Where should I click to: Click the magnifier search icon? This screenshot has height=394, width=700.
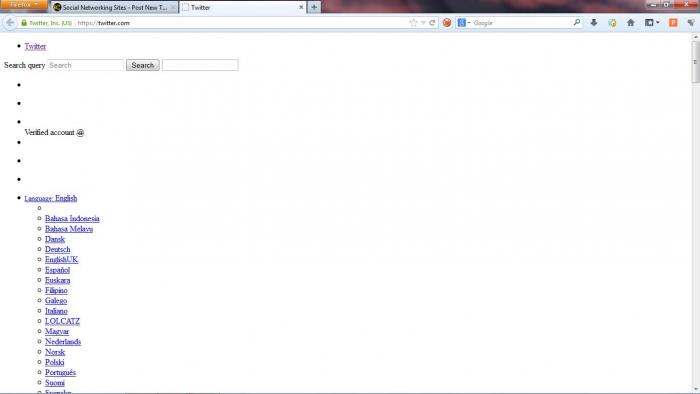(x=577, y=22)
